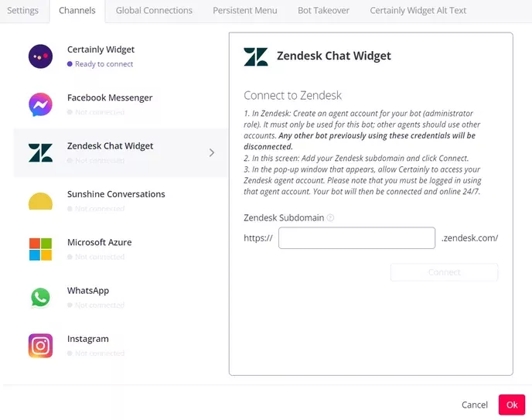Focus the Zendesk Subdomain input field
Screen dimensions: 532x420
coord(356,238)
